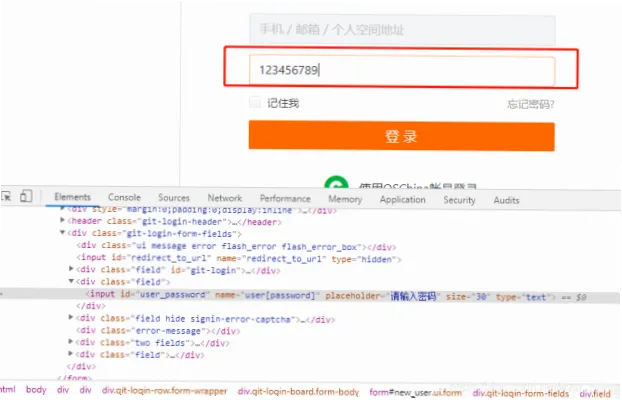Screen dimensions: 622x400
Task: Select the div error-message row
Action: 158,331
